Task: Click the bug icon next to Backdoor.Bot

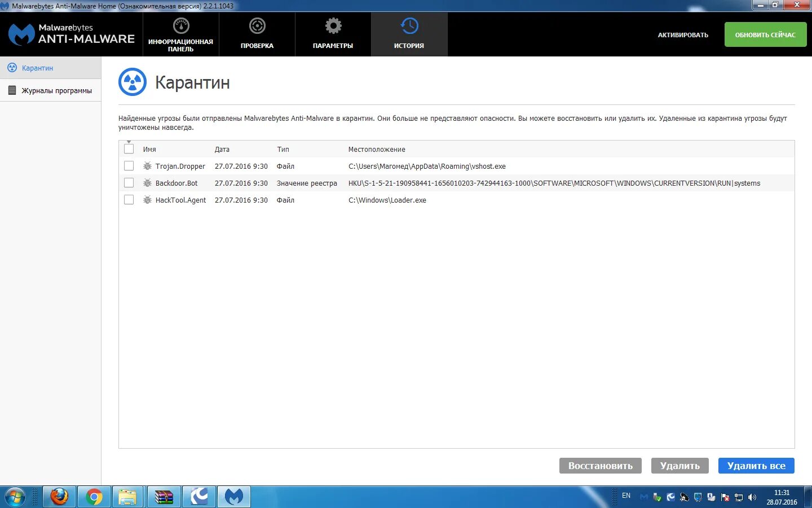Action: click(x=147, y=183)
